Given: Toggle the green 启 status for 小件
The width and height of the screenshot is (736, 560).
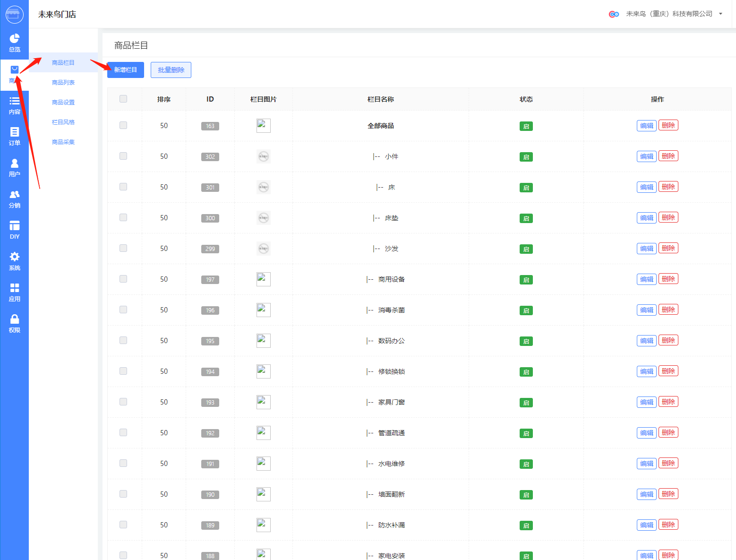Looking at the screenshot, I should 526,157.
